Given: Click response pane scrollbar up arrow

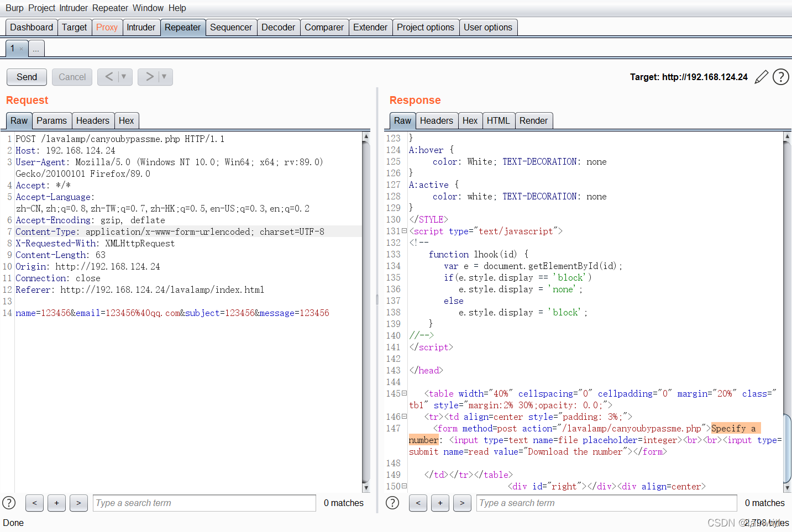Looking at the screenshot, I should coord(788,136).
